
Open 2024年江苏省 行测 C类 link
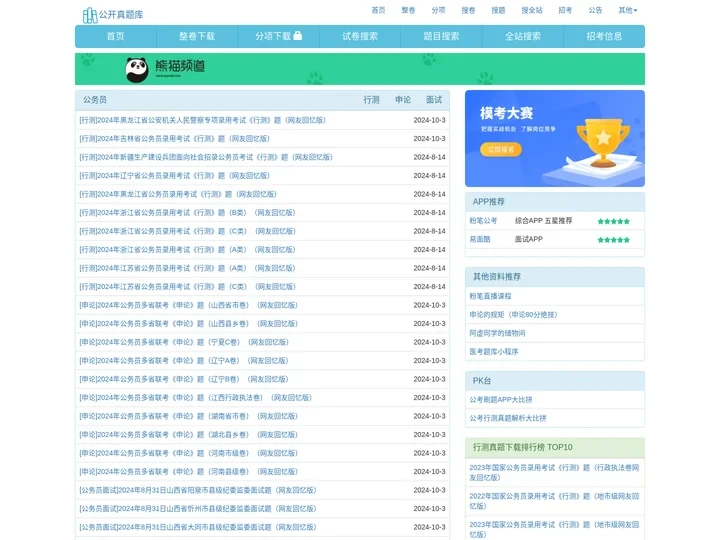tap(187, 287)
